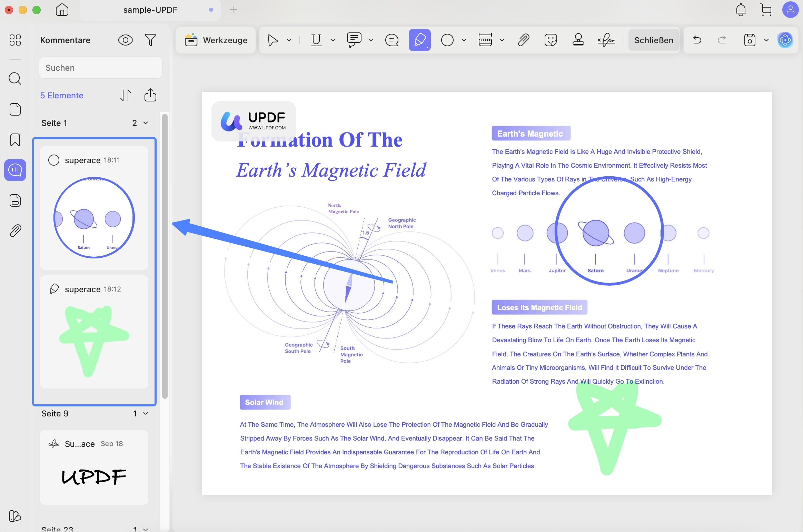Toggle the comments panel sidebar button
Image resolution: width=803 pixels, height=532 pixels.
15,170
